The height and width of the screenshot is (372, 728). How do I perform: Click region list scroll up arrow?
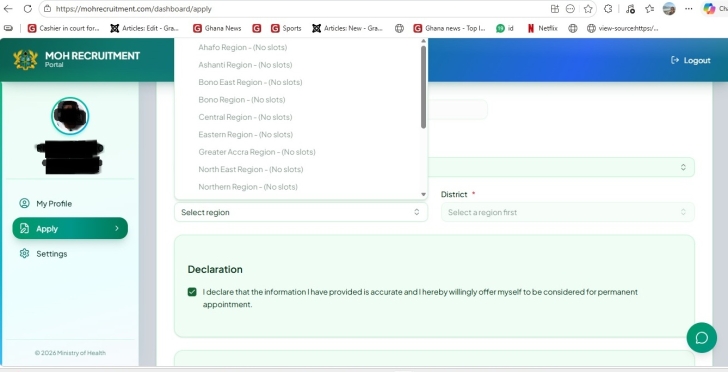coord(423,41)
